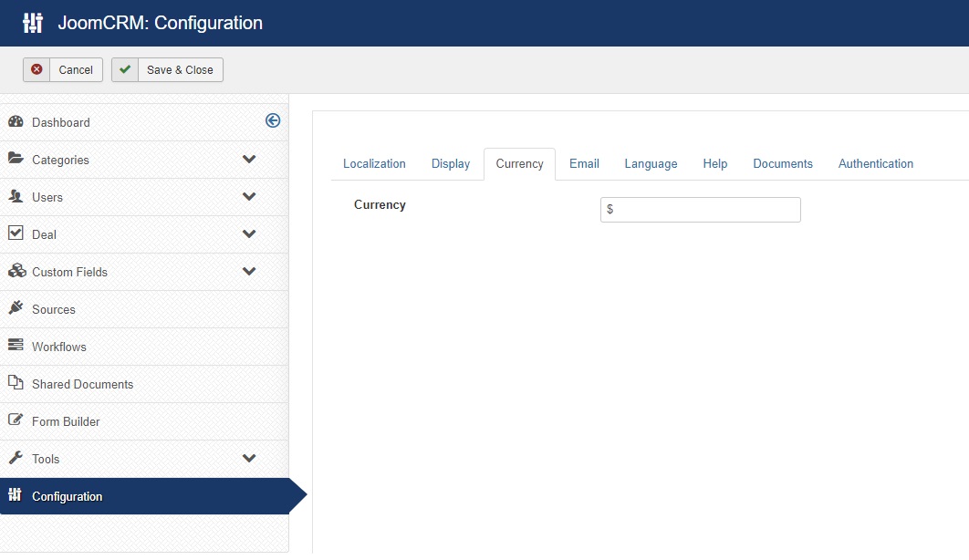969x560 pixels.
Task: Select the Email tab
Action: [x=584, y=163]
